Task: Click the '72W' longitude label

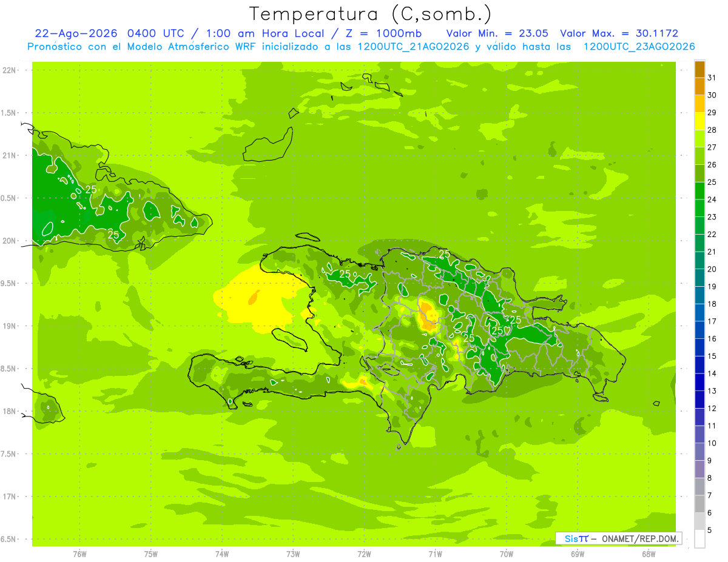Action: [x=365, y=554]
